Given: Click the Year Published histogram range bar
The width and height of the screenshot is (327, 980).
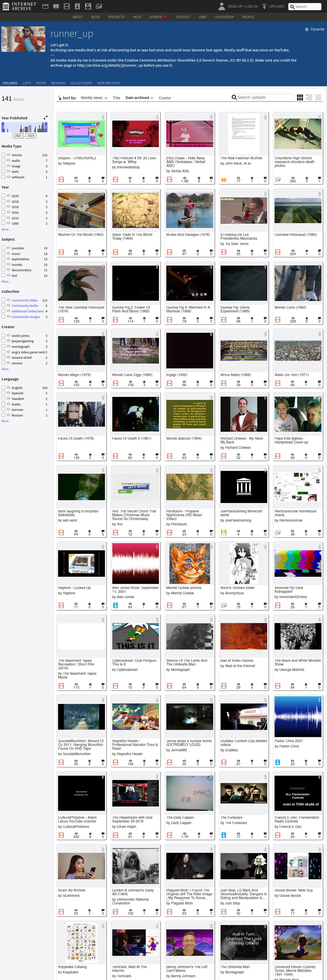Looking at the screenshot, I should coord(24,127).
